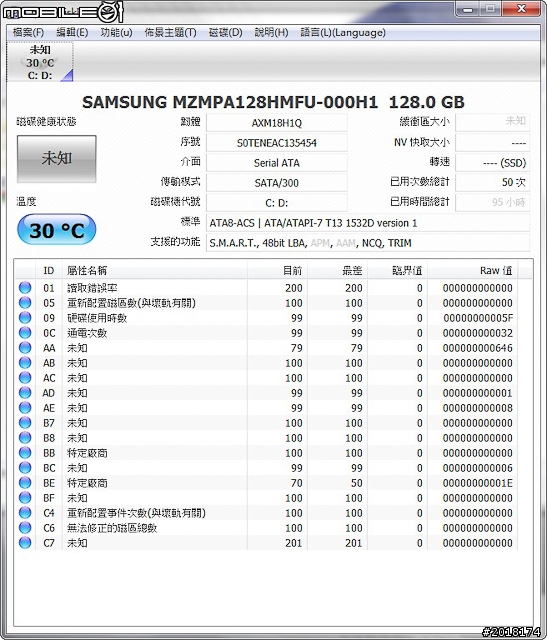Click status icon for attribute 01
The image size is (547, 640).
[25, 288]
